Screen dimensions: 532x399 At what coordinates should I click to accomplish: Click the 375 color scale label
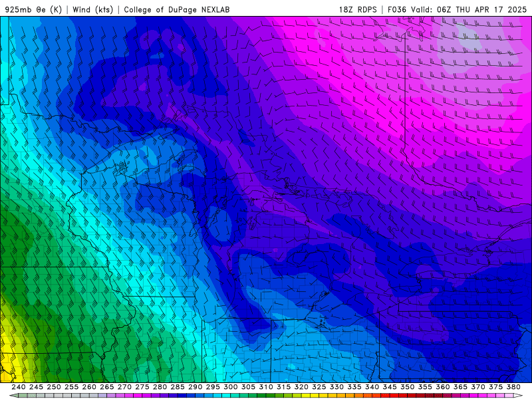click(x=495, y=387)
